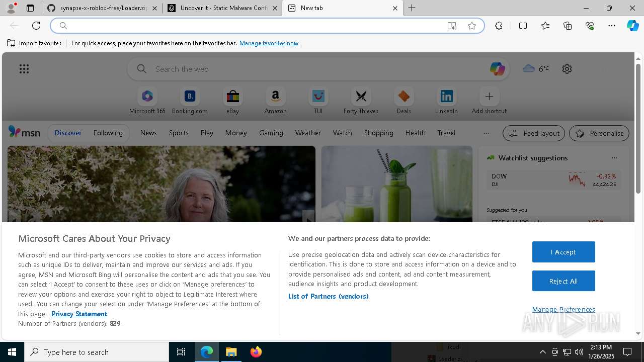Open News category
The height and width of the screenshot is (362, 644).
pyautogui.click(x=148, y=133)
